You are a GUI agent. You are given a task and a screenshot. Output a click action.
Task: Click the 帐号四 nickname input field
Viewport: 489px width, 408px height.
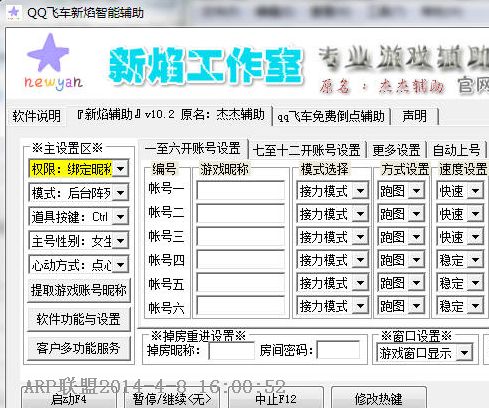pyautogui.click(x=241, y=260)
